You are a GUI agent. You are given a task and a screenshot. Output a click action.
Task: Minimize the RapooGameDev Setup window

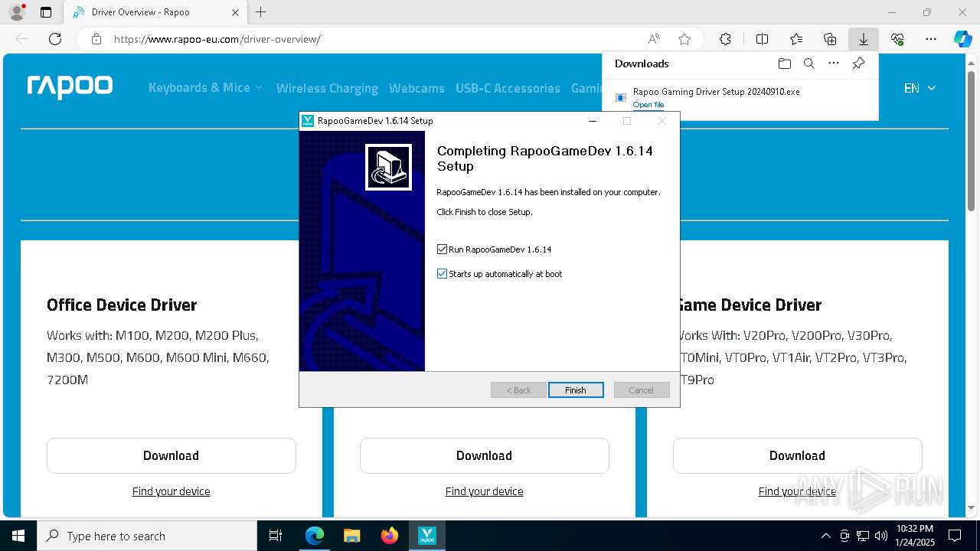pos(593,121)
